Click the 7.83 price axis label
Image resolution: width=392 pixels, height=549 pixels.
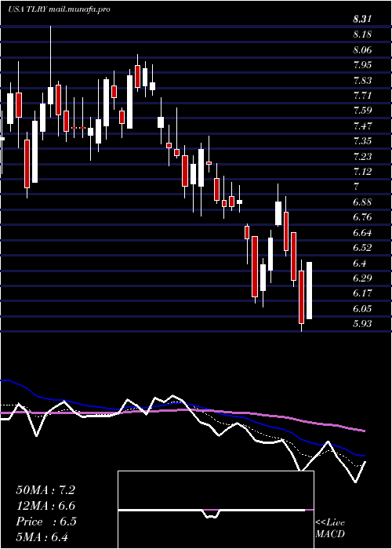click(362, 81)
